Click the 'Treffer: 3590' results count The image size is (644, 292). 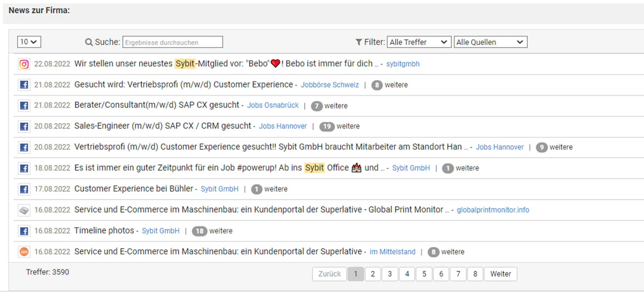pyautogui.click(x=48, y=272)
